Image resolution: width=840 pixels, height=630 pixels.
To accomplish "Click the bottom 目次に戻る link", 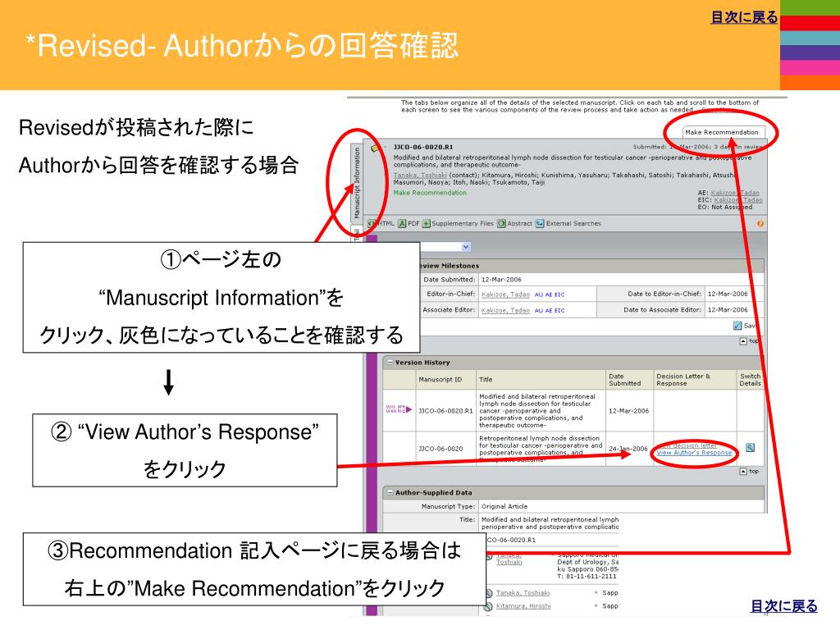I will pyautogui.click(x=783, y=606).
